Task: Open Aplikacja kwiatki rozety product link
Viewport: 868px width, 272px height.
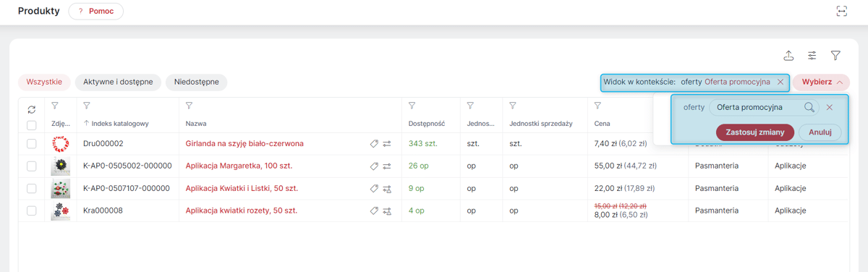Action: (242, 211)
